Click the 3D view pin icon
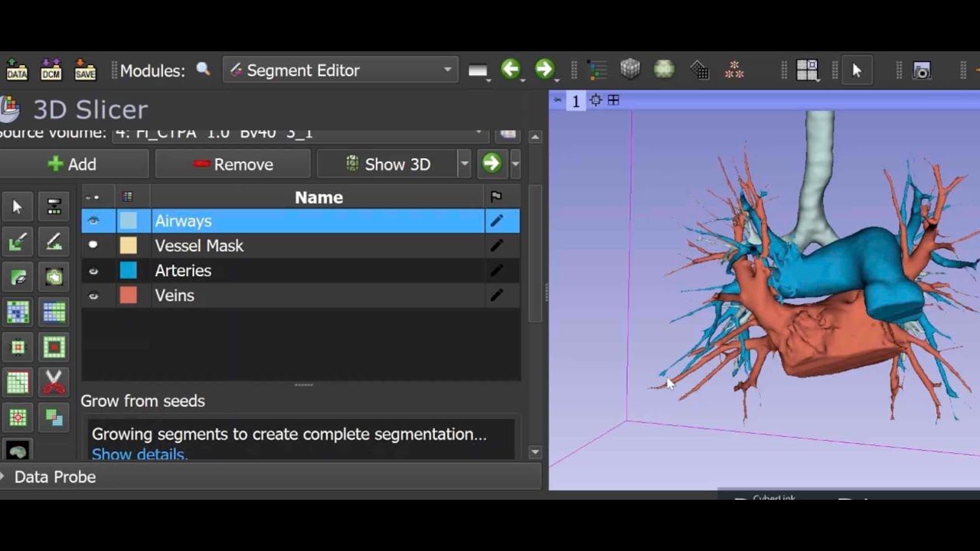The image size is (980, 551). pos(557,100)
